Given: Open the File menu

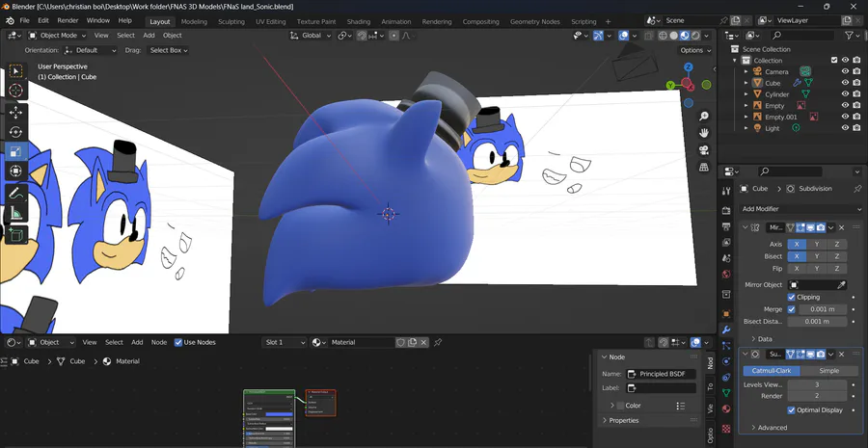Looking at the screenshot, I should [x=24, y=20].
